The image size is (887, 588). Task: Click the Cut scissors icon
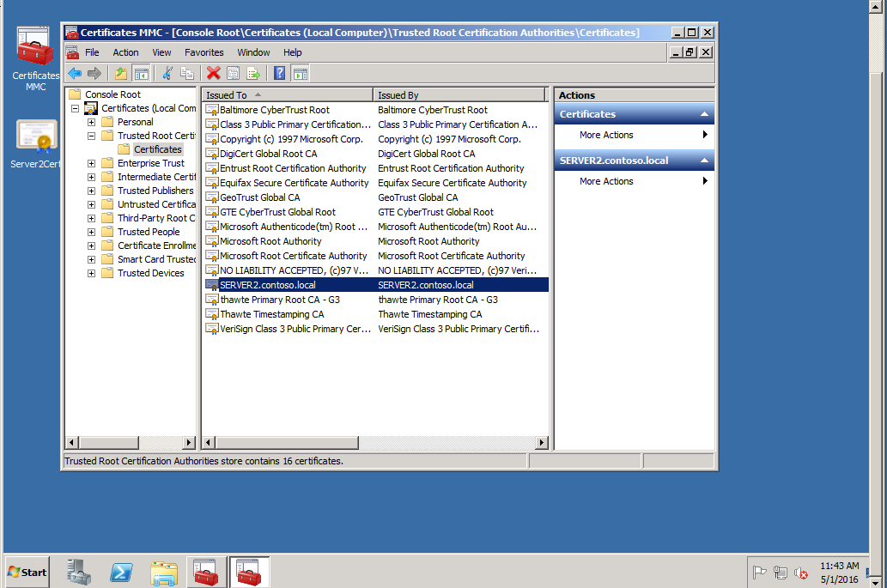tap(167, 73)
